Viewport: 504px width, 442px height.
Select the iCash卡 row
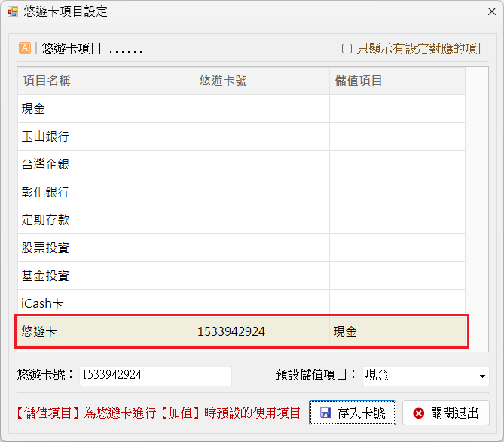[x=241, y=303]
